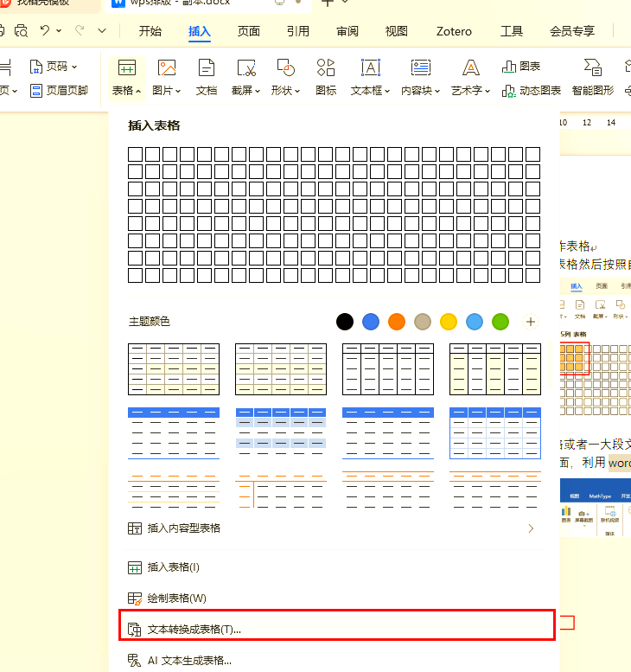Viewport: 631px width, 672px height.
Task: Expand the 文本框 dropdown arrow
Action: click(387, 92)
